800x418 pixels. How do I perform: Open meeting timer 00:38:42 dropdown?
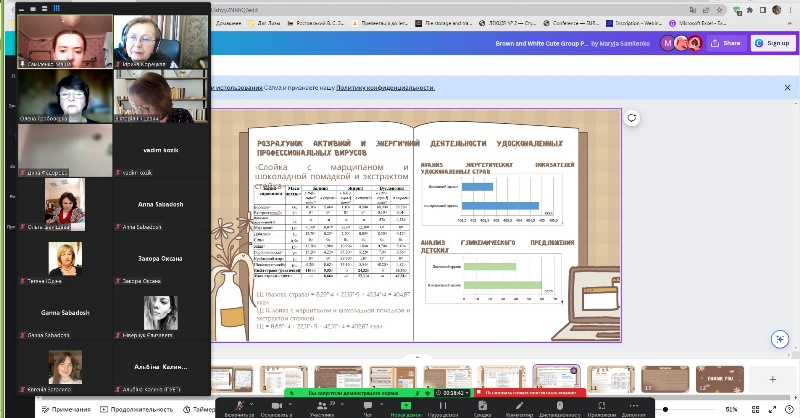click(453, 393)
